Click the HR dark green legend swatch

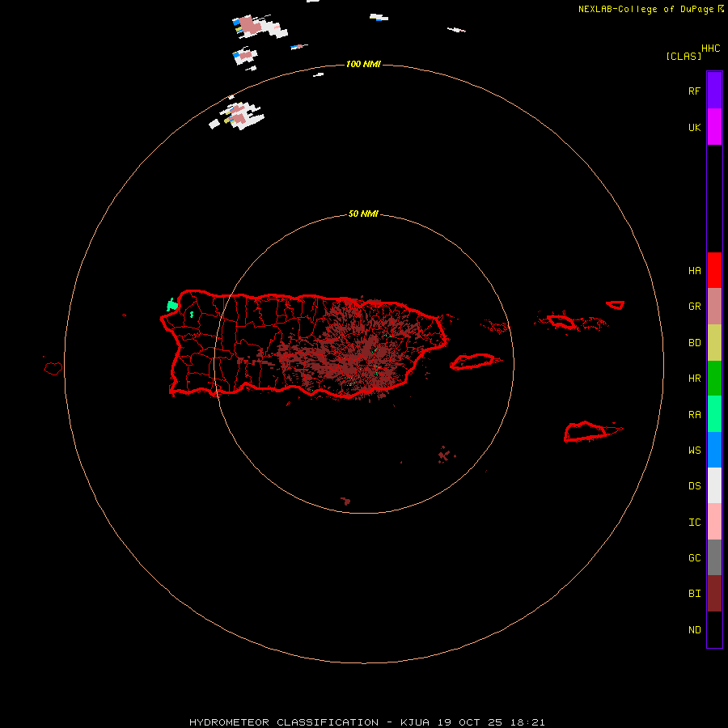(x=714, y=379)
